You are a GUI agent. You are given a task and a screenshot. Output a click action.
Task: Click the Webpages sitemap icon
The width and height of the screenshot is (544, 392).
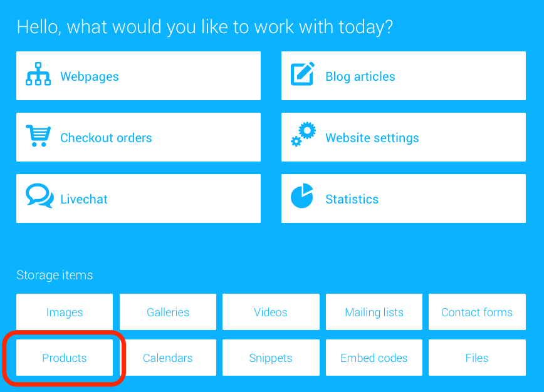coord(38,74)
